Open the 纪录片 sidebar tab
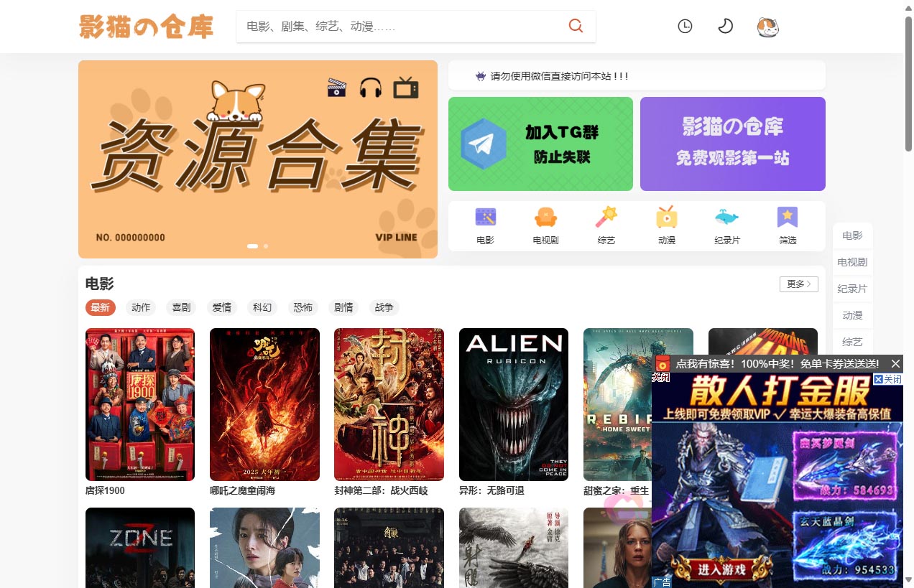Image resolution: width=914 pixels, height=588 pixels. pyautogui.click(x=852, y=289)
